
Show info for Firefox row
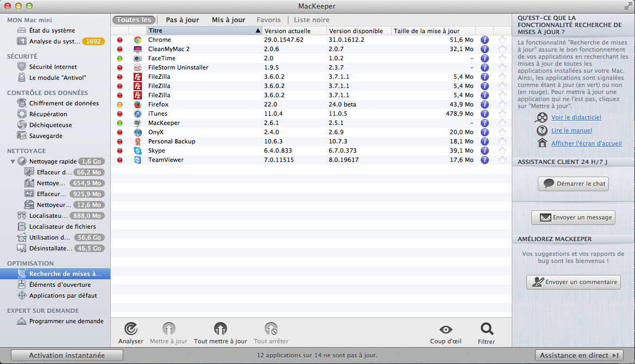pos(485,104)
